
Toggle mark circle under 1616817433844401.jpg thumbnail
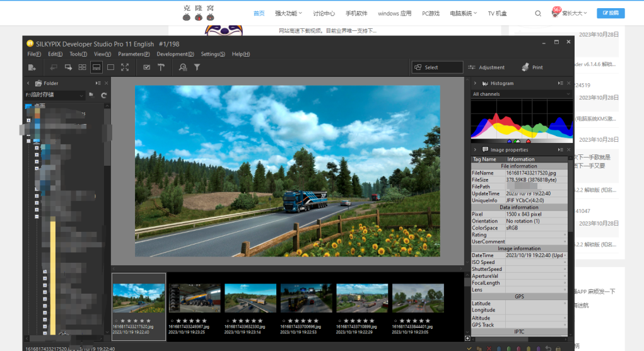pyautogui.click(x=395, y=321)
